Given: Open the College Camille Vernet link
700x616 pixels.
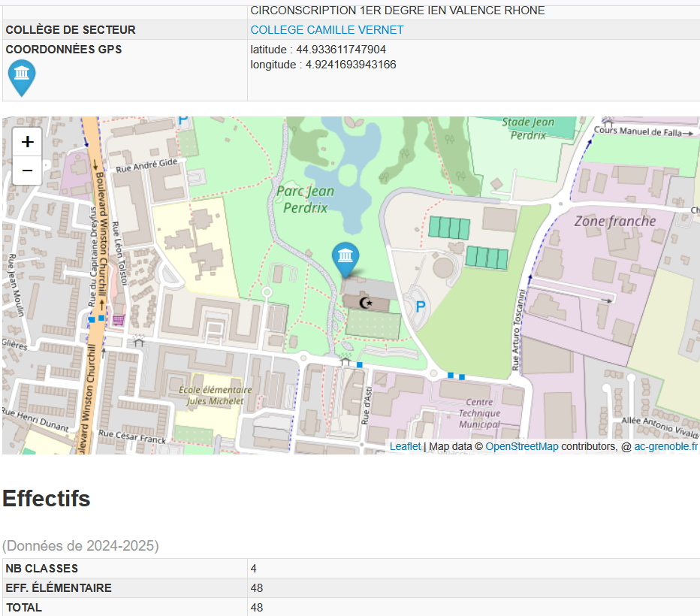Looking at the screenshot, I should [x=327, y=30].
